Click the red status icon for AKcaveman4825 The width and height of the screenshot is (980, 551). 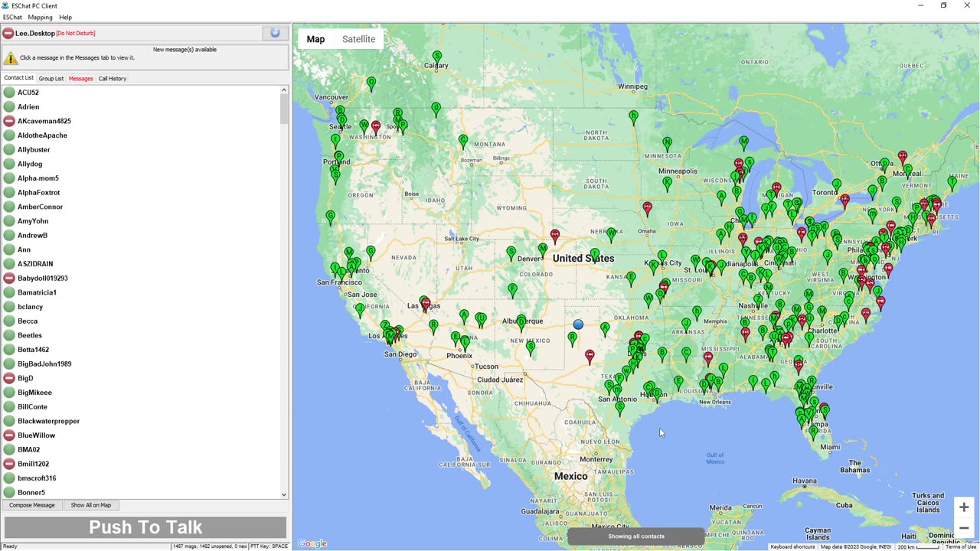click(x=9, y=121)
